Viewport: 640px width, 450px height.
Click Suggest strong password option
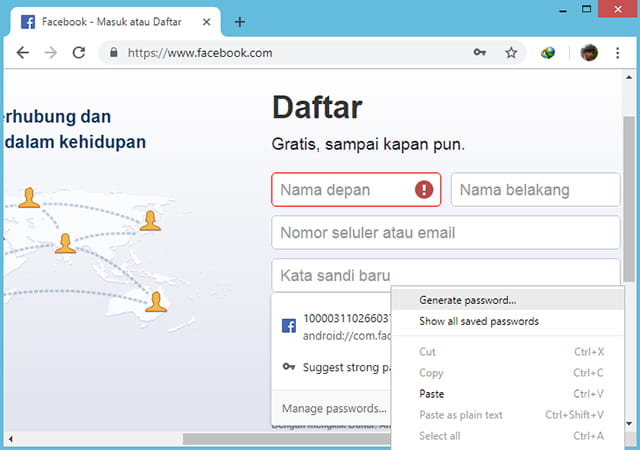pos(331,367)
